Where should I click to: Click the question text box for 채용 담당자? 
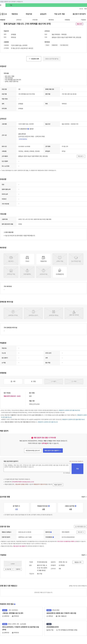click(x=37, y=467)
